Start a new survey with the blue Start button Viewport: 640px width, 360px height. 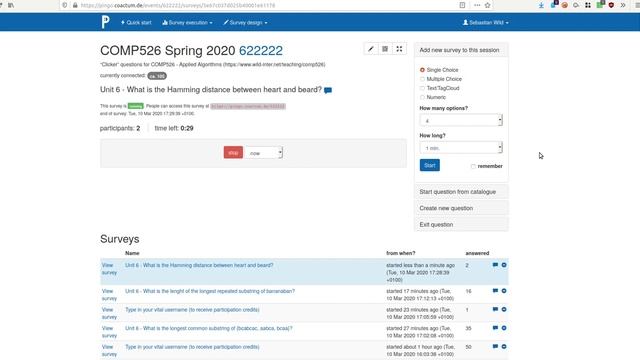[430, 165]
